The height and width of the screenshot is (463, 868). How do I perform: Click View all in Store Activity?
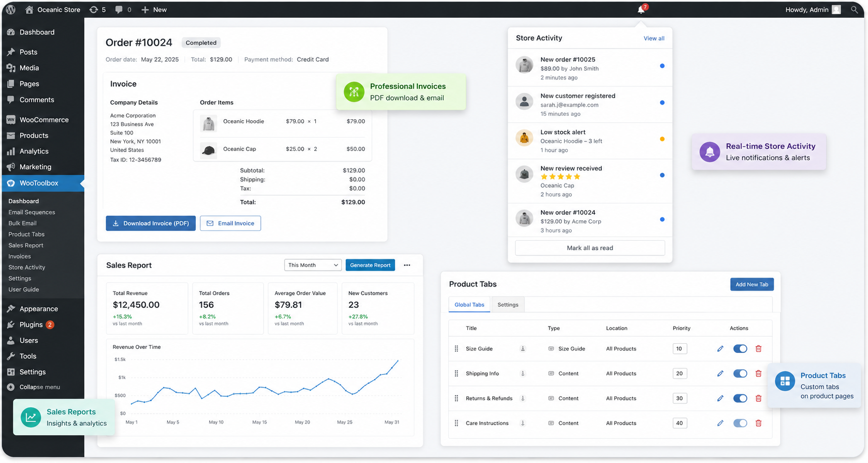[x=654, y=38]
